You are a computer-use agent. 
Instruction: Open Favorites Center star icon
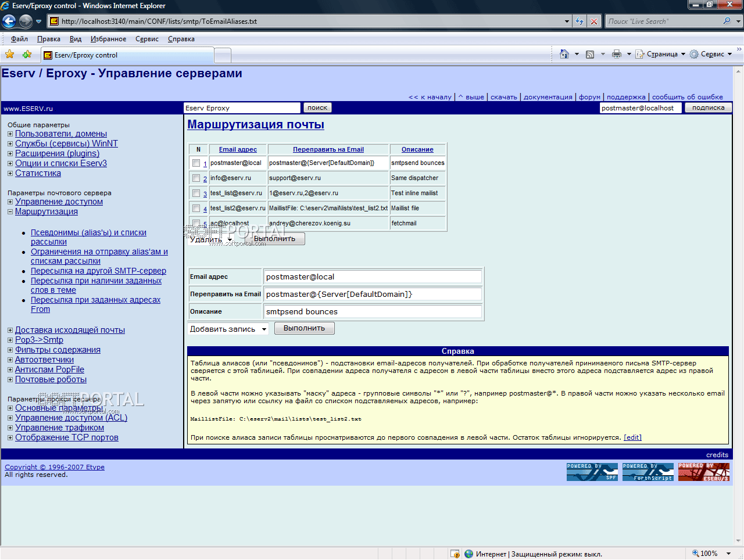coord(10,55)
